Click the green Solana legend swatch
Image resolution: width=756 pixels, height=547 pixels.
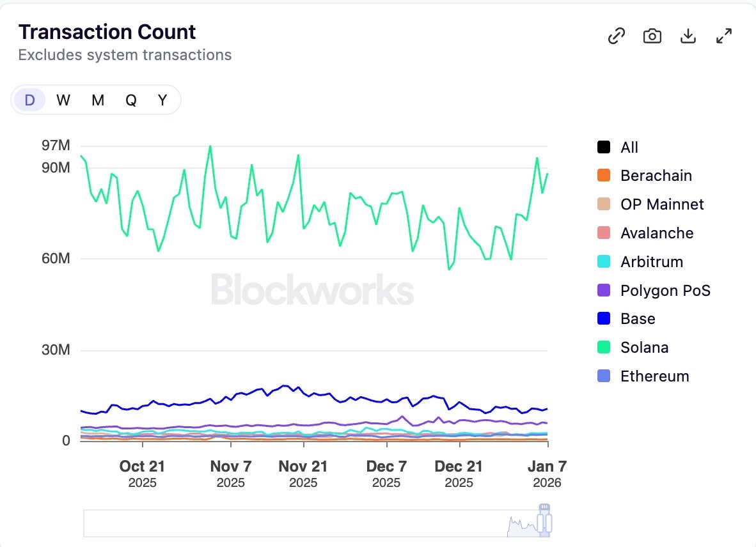(x=604, y=348)
